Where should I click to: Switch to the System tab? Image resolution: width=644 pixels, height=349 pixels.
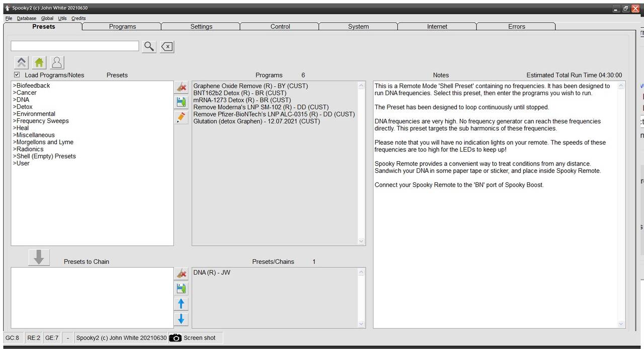[x=358, y=27]
